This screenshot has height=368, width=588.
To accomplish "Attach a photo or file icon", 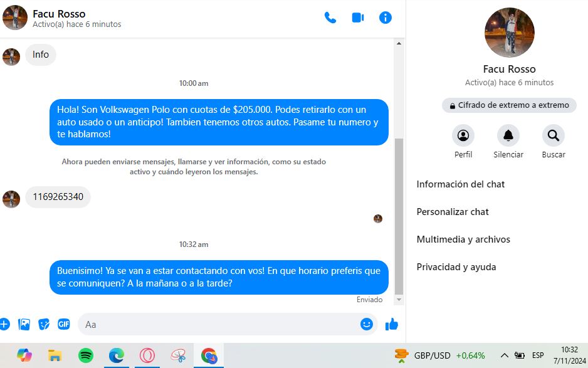I will tap(24, 324).
